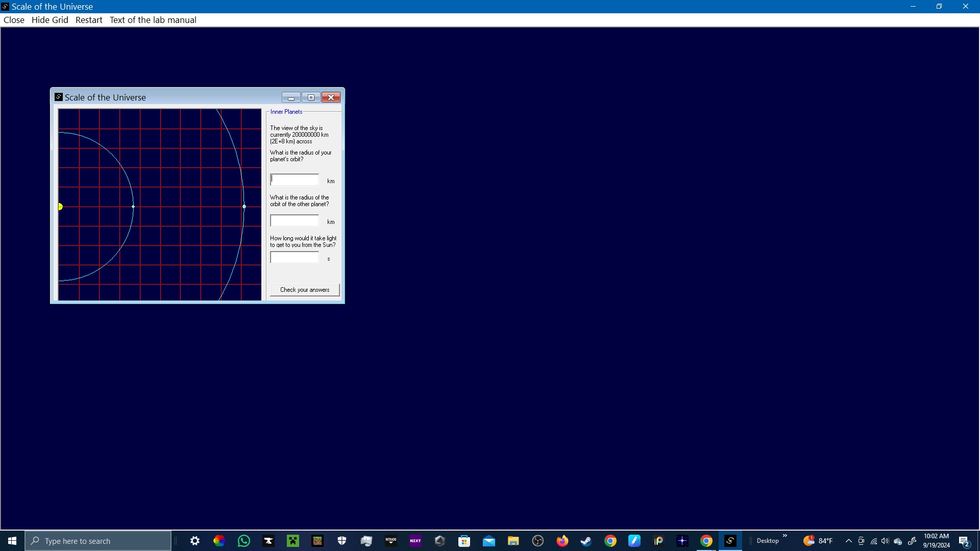Minimize the inner Scale of the Universe window
The width and height of the screenshot is (980, 551).
291,97
